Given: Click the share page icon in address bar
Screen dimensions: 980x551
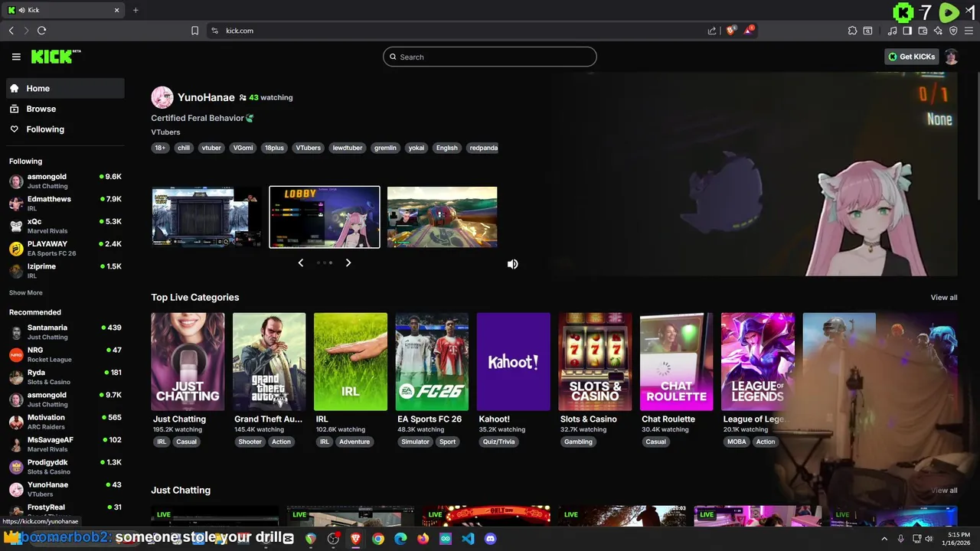Looking at the screenshot, I should (712, 31).
